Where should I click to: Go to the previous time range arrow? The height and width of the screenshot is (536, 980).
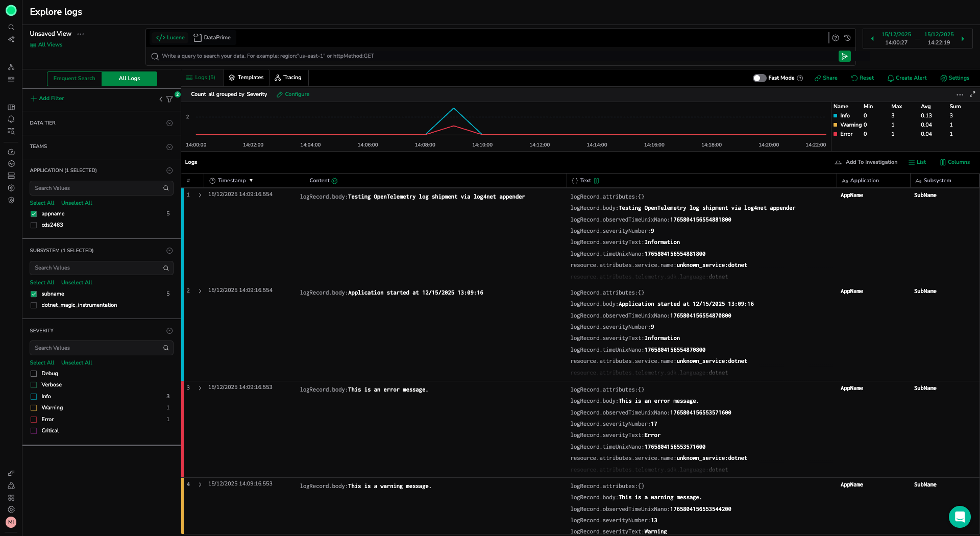[x=872, y=39]
